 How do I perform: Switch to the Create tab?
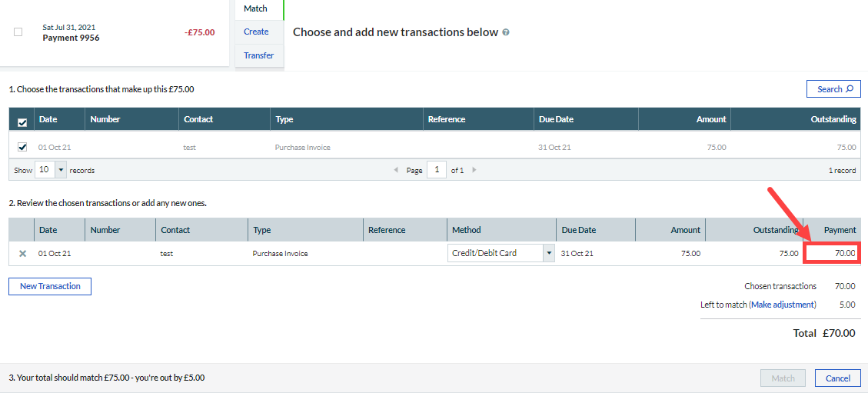pos(256,32)
